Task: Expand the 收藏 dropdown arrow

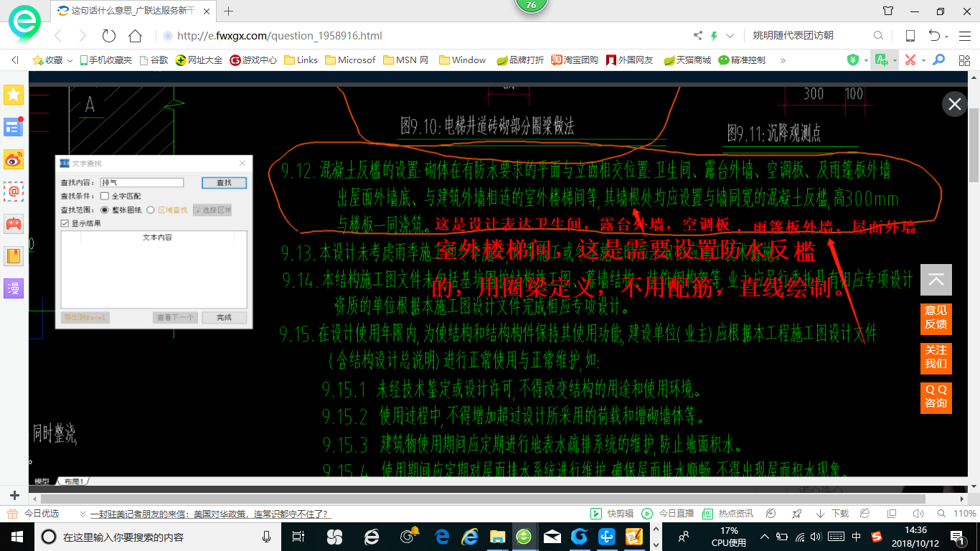Action: 70,60
